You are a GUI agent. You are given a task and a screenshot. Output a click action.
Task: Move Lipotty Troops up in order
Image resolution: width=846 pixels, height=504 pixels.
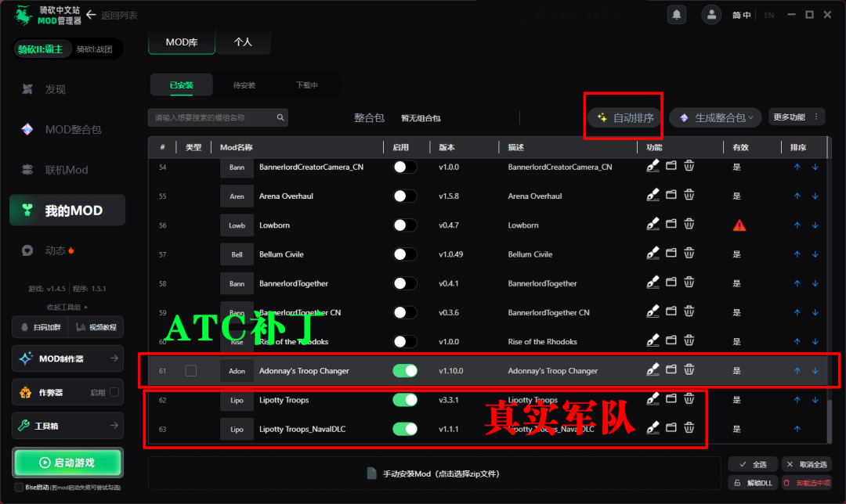[797, 400]
